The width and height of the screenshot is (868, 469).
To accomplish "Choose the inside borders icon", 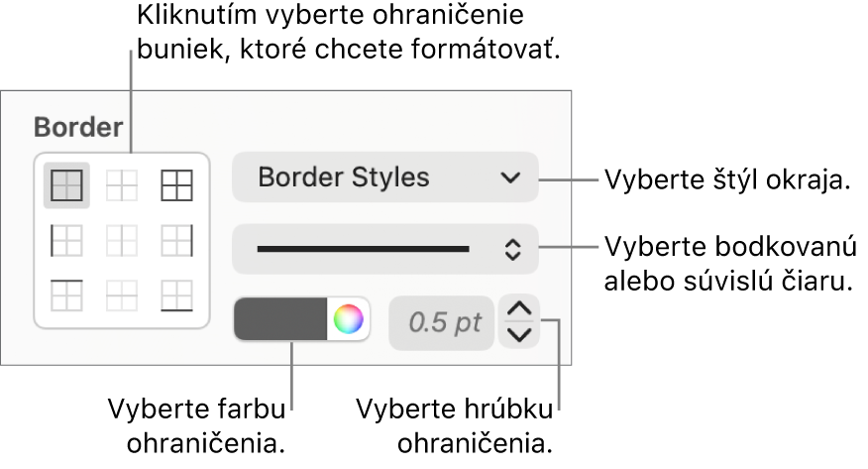I will [122, 185].
